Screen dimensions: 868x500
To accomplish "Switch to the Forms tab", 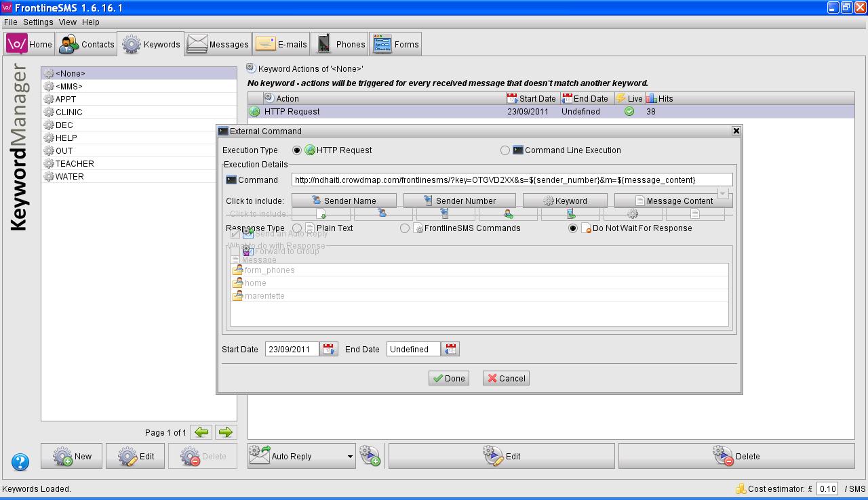I will tap(396, 45).
